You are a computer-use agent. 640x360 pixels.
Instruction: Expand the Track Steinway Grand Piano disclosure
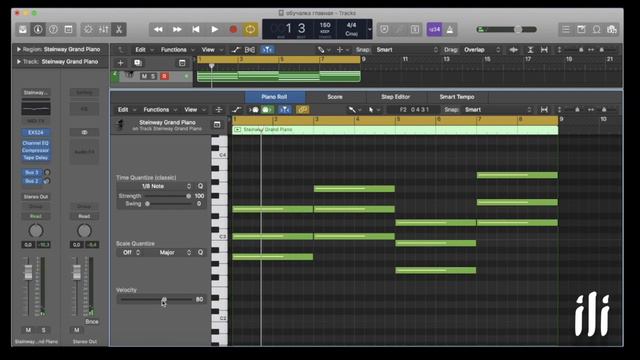coord(19,62)
